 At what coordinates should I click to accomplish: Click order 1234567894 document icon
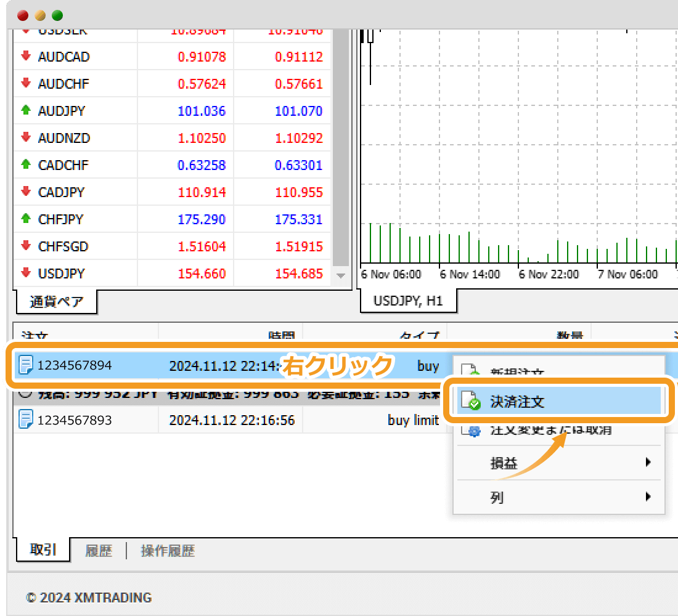coord(25,365)
